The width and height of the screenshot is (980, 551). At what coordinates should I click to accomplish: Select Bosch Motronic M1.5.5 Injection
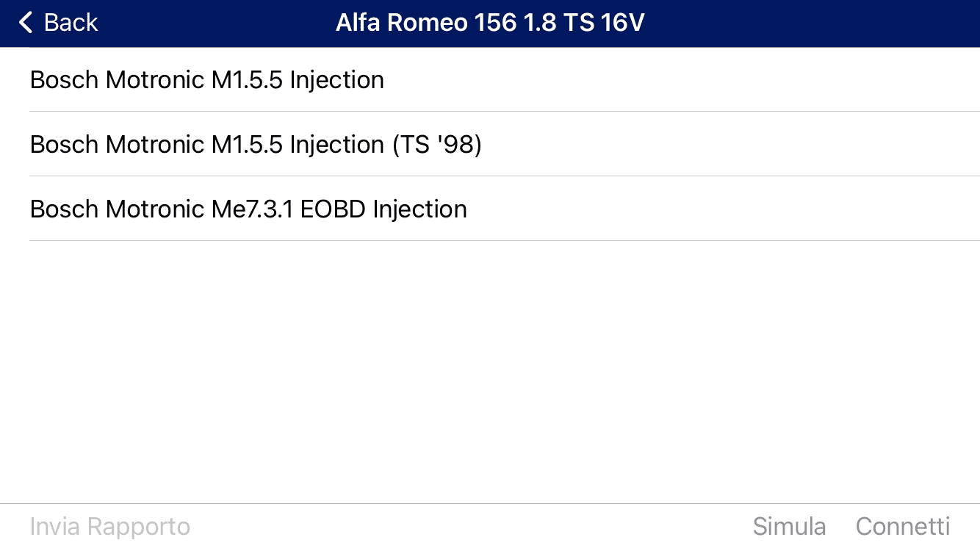pyautogui.click(x=207, y=79)
